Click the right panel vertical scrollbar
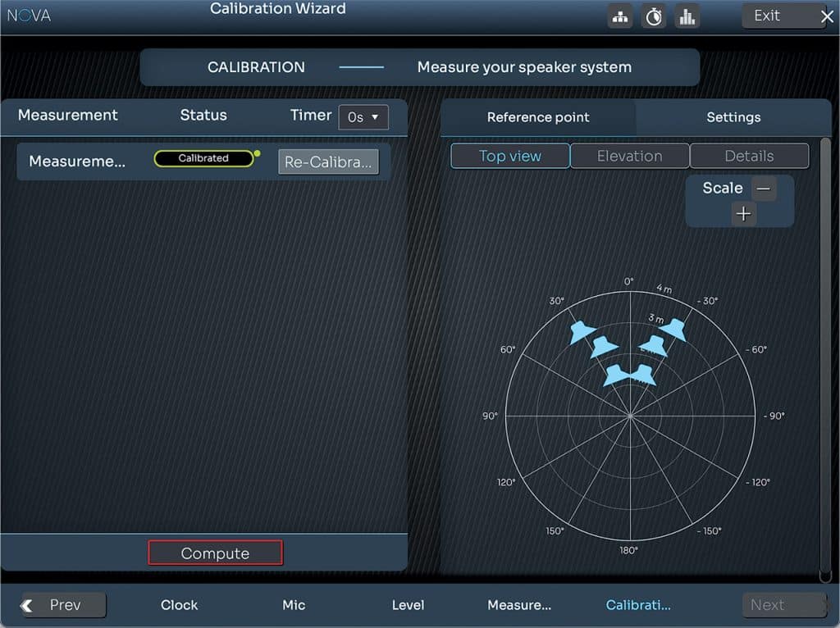Screen dimensions: 840x628 point(824,353)
